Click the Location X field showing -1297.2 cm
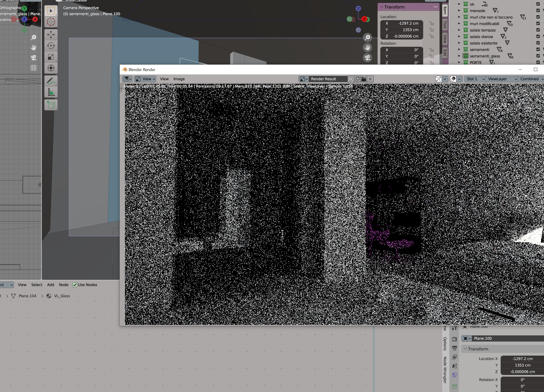Screen dimensions: 544x392 pyautogui.click(x=402, y=23)
